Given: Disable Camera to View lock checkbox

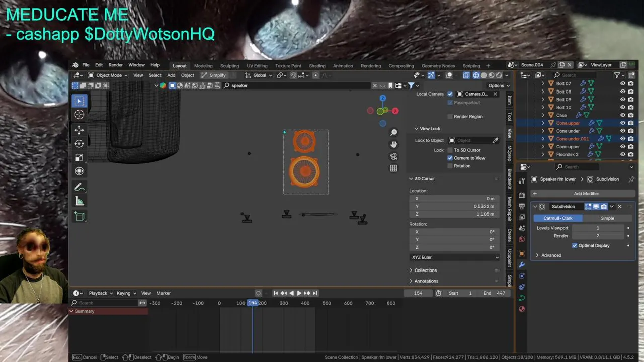Looking at the screenshot, I should [x=450, y=158].
